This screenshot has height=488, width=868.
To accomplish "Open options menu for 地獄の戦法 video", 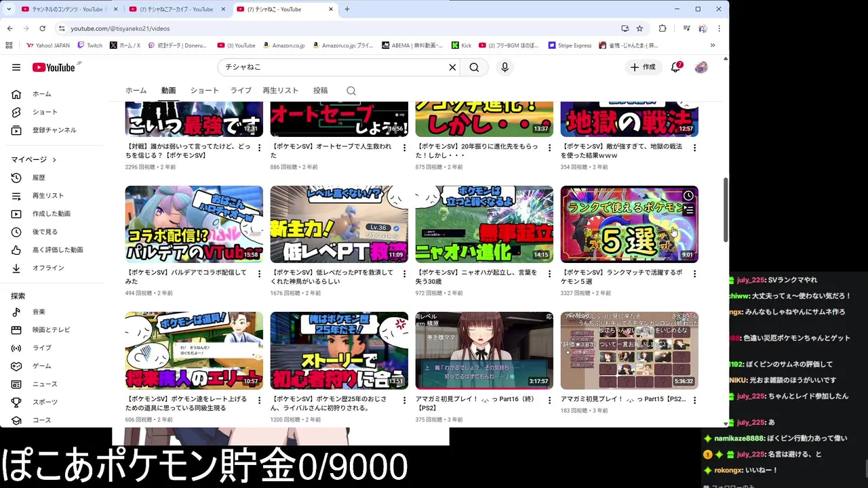I will click(694, 148).
